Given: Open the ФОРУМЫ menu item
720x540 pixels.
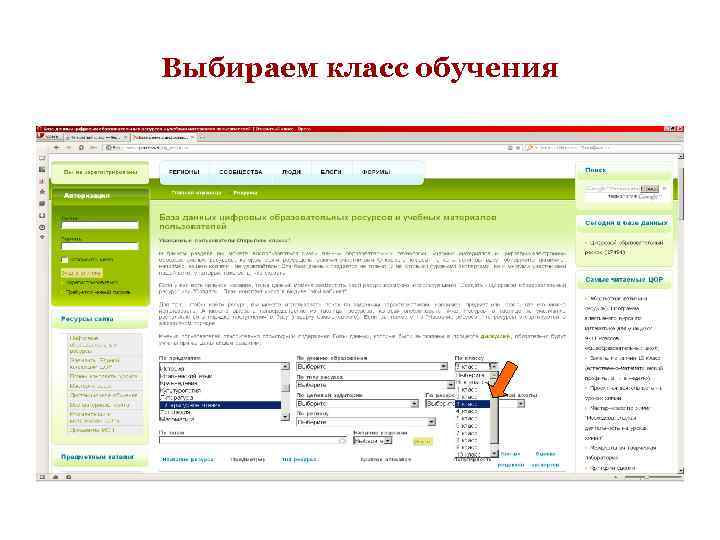Looking at the screenshot, I should pos(376,172).
